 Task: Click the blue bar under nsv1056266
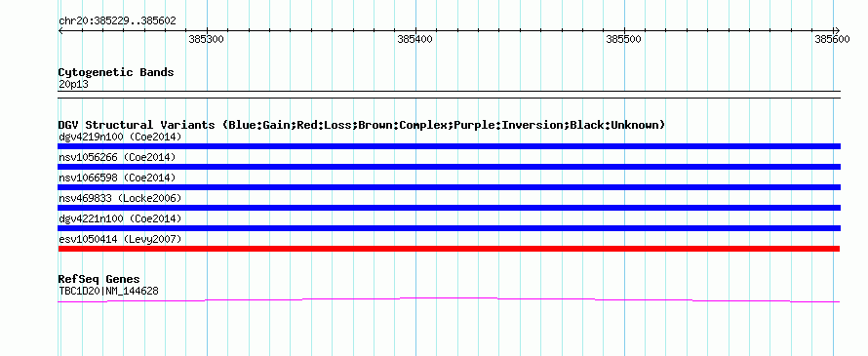tap(449, 167)
